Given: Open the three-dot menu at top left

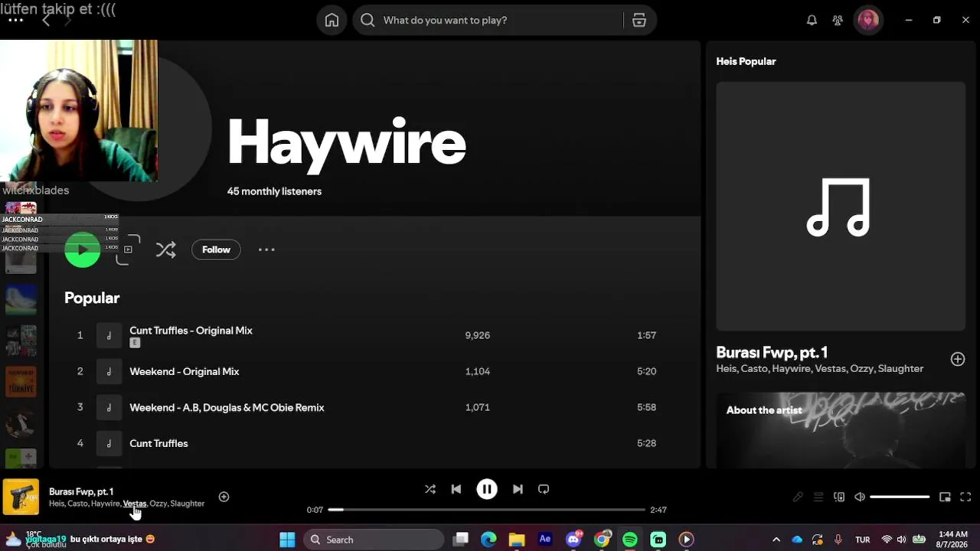Looking at the screenshot, I should 16,21.
